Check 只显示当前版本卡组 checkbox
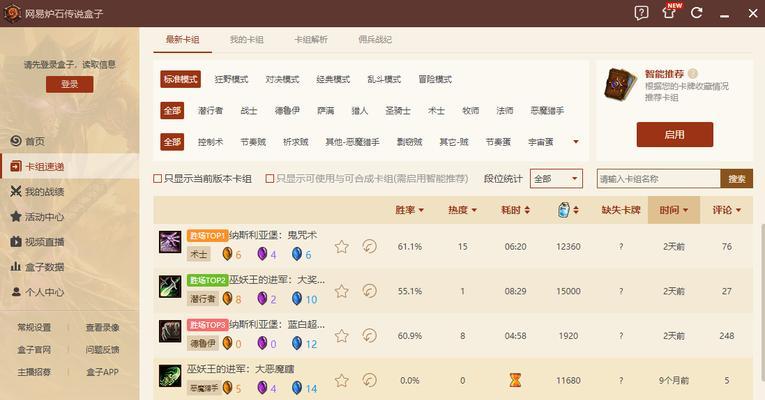This screenshot has height=400, width=765. tap(158, 179)
